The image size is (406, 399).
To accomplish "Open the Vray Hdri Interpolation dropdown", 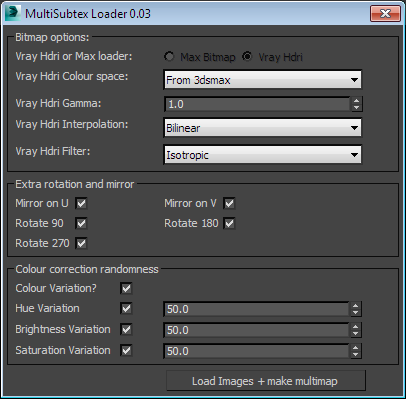I will pos(263,128).
